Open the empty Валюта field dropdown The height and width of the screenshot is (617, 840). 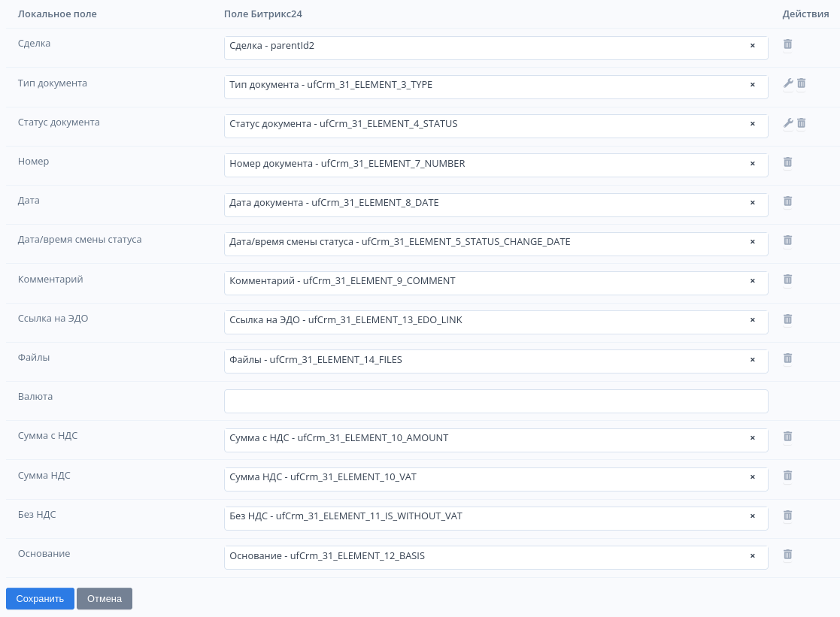pos(496,401)
